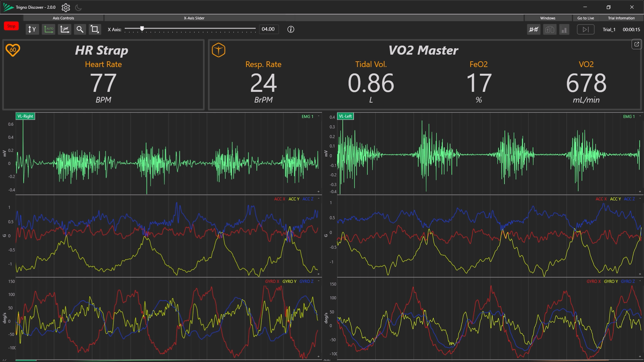This screenshot has height=362, width=644.
Task: Enable auto-scale axis mode
Action: coord(49,29)
